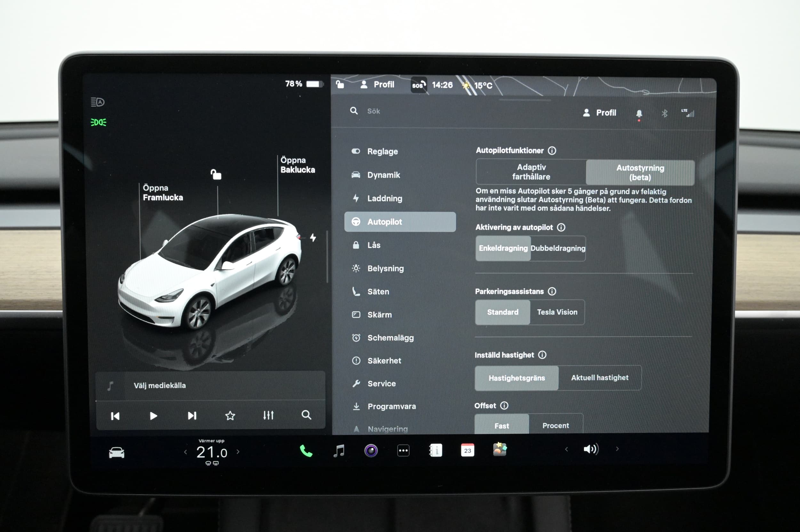Choose Dubbeldragning activation
Screen dimensions: 800x532
click(558, 248)
